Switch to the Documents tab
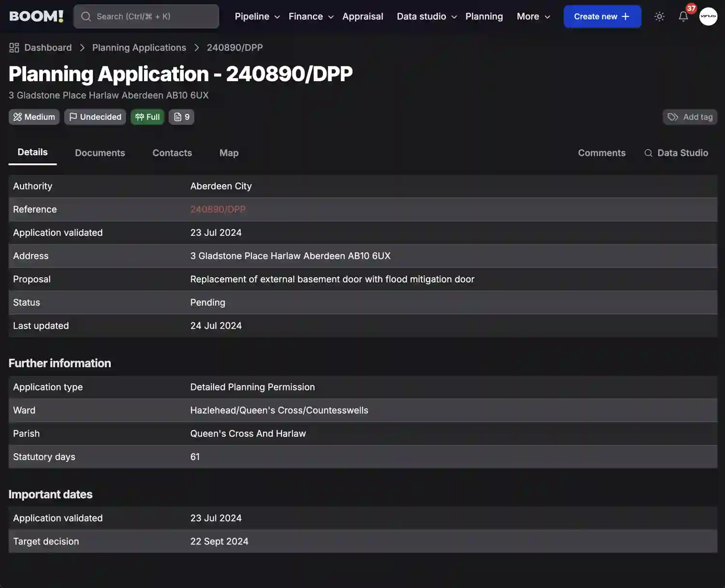 point(100,153)
